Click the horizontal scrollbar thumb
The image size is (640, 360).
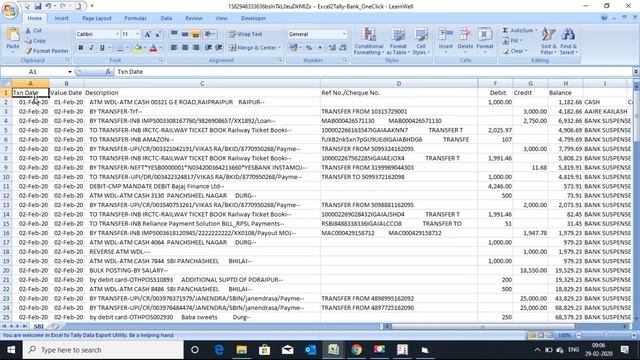pyautogui.click(x=482, y=327)
